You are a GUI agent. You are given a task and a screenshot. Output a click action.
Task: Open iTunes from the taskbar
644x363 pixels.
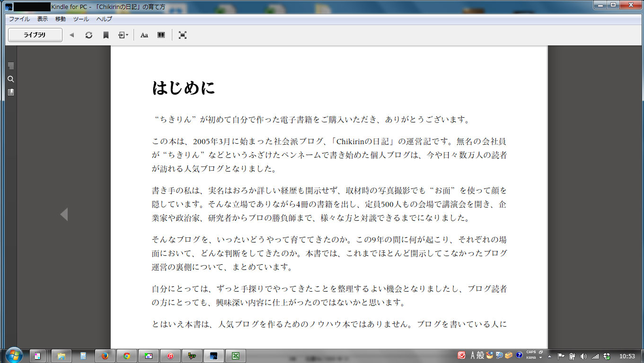(170, 356)
